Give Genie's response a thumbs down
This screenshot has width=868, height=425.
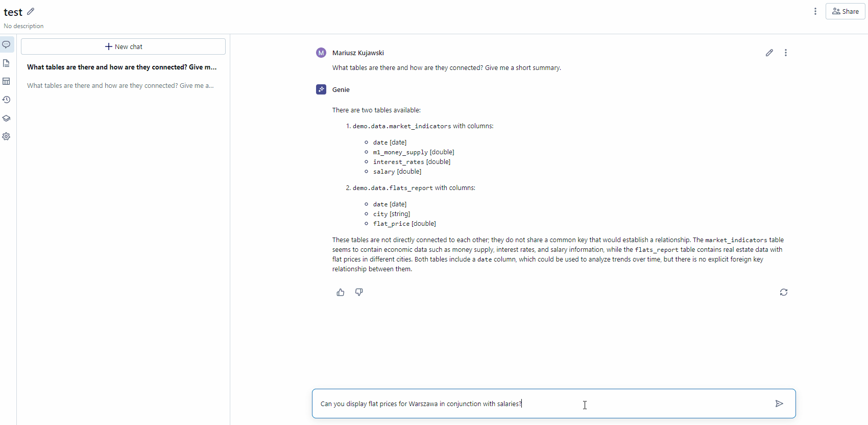(x=359, y=292)
